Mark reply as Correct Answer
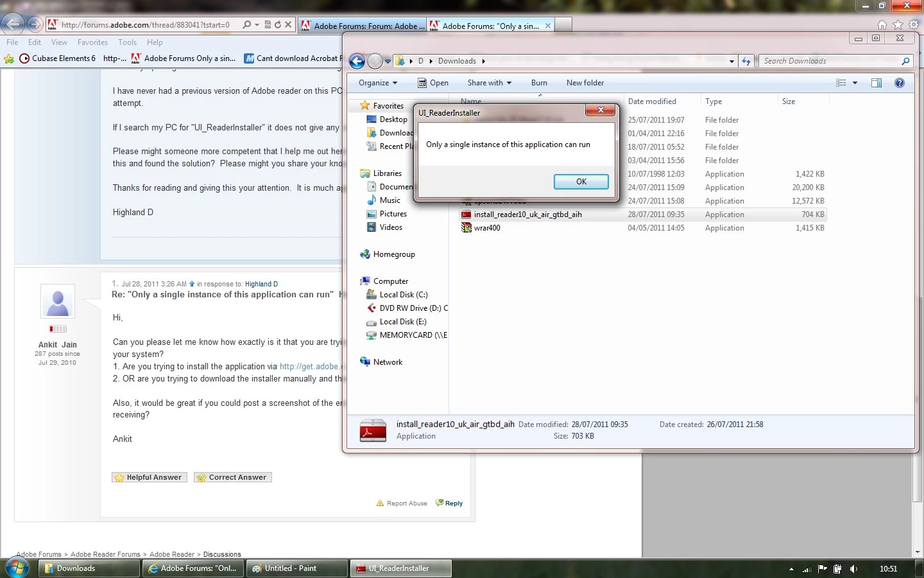 tap(232, 477)
